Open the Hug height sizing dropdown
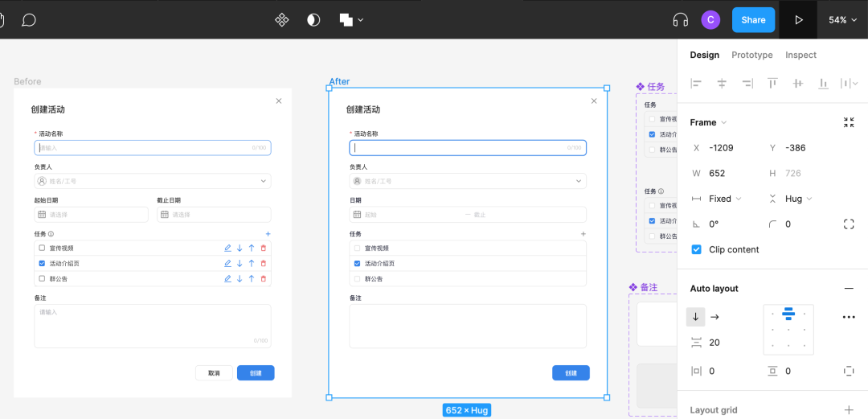 (798, 199)
